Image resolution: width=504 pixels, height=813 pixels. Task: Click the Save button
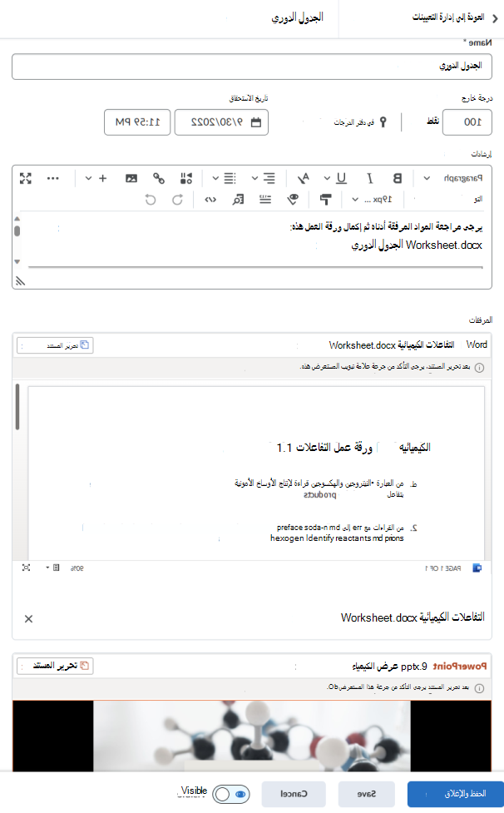(x=367, y=794)
